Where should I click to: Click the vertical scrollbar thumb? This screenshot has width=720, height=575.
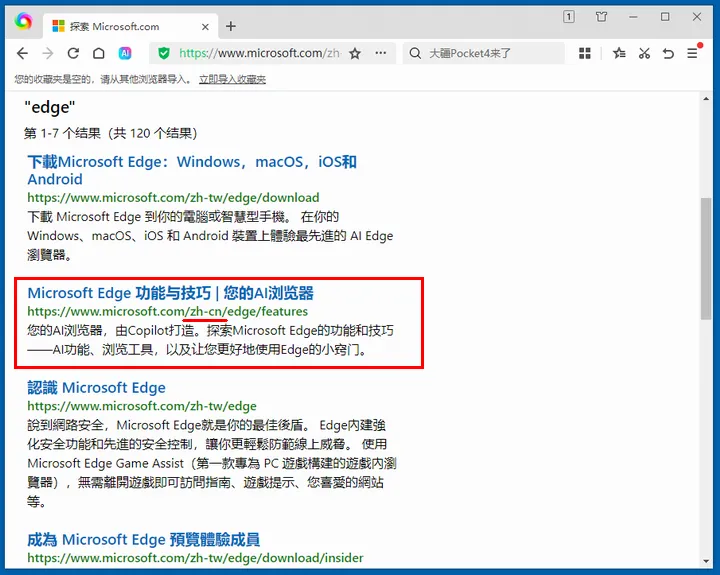706,259
